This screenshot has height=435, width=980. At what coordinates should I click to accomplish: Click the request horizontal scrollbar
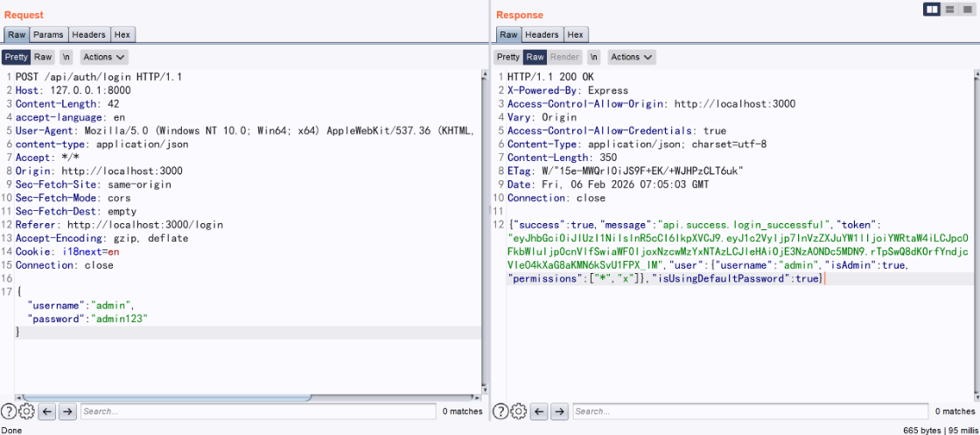coord(166,397)
